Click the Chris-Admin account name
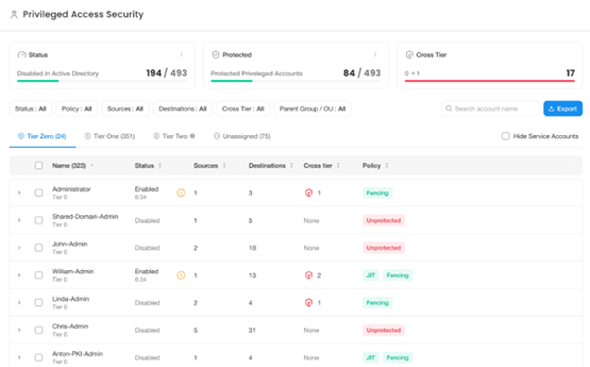Viewport: 590px width, 367px height. pos(70,326)
